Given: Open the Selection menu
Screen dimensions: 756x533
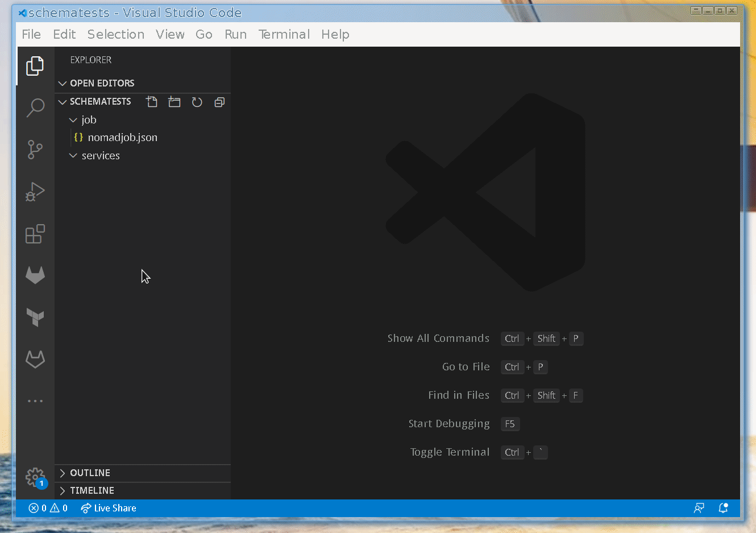Looking at the screenshot, I should pos(116,34).
